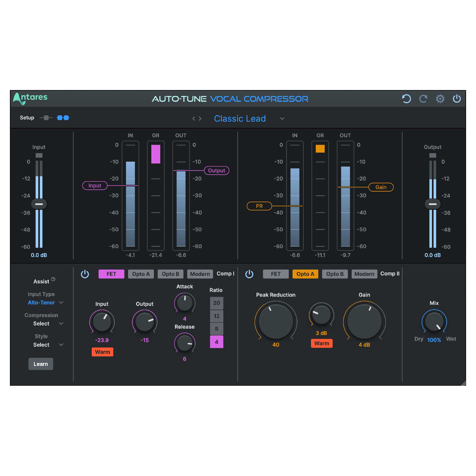Expand the Input Type Alto-Tenor dropdown
The image size is (476, 476).
coord(61,302)
